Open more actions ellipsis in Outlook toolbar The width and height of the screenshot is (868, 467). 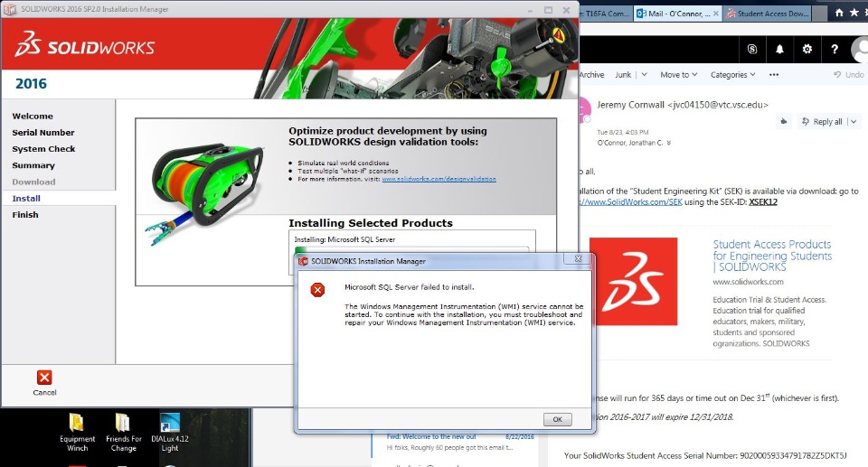pyautogui.click(x=774, y=75)
